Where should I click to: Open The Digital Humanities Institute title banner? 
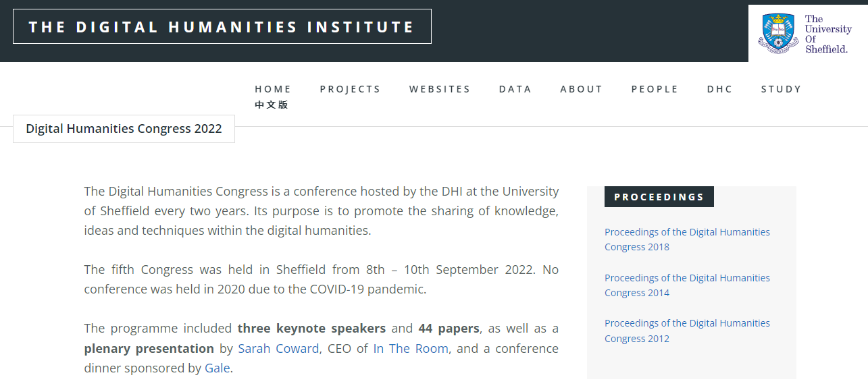tap(222, 26)
